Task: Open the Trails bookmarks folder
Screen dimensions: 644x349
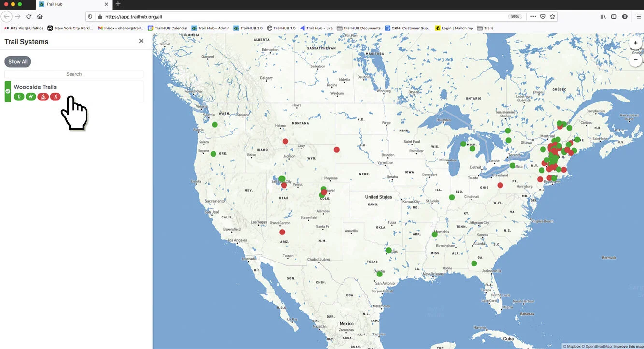Action: click(485, 28)
